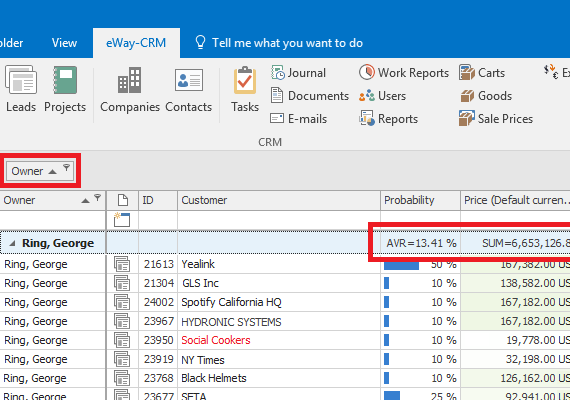This screenshot has height=400, width=570.
Task: Open Reports in the ribbon
Action: 388,119
